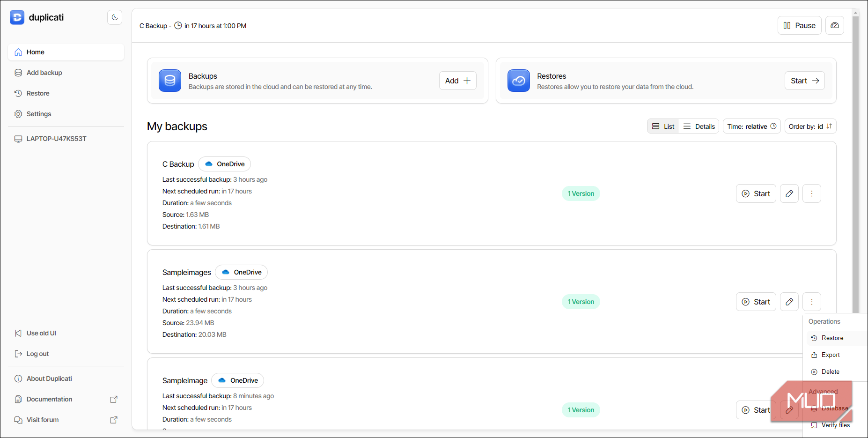
Task: Click Add in the Backups card
Action: click(458, 81)
